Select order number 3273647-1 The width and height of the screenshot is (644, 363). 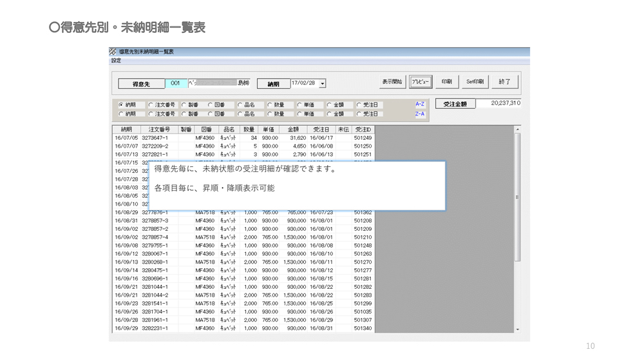155,138
